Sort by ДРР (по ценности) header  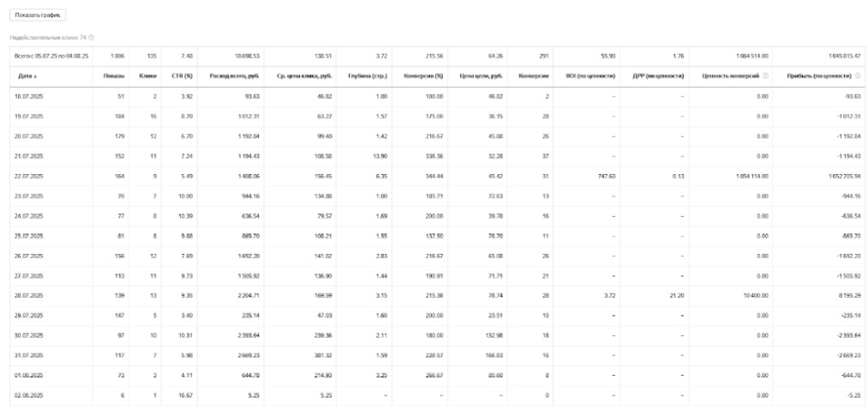pos(659,75)
